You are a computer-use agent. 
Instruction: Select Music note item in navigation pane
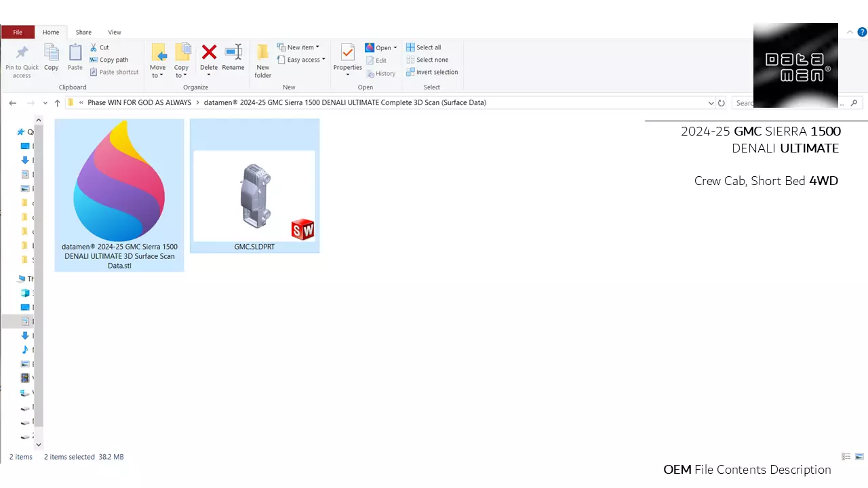point(25,350)
